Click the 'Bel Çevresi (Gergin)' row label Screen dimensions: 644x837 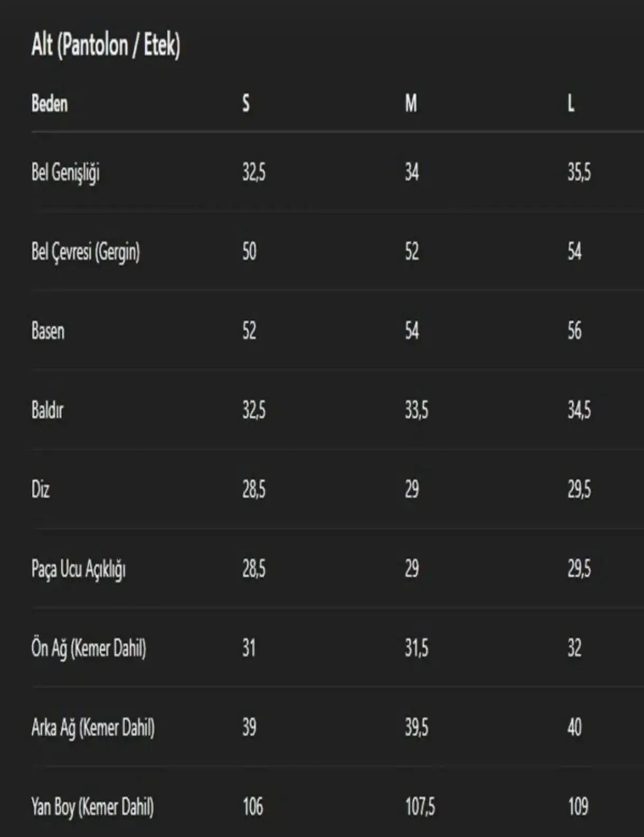(86, 252)
